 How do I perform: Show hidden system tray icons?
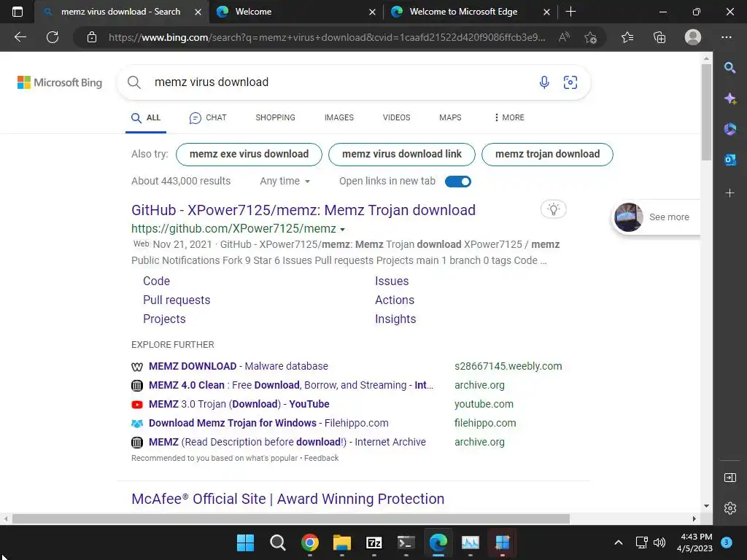[619, 542]
